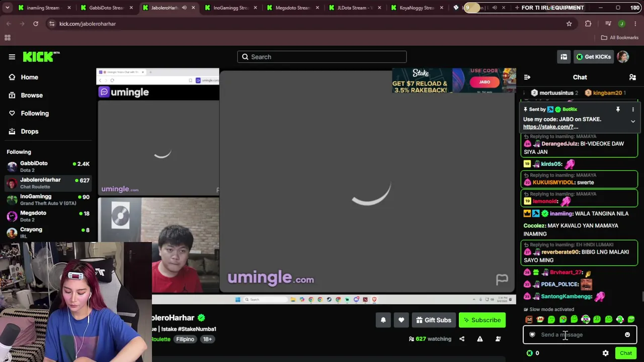Open Megsdoto's followed channel
Screen dimensions: 644x362
point(48,216)
